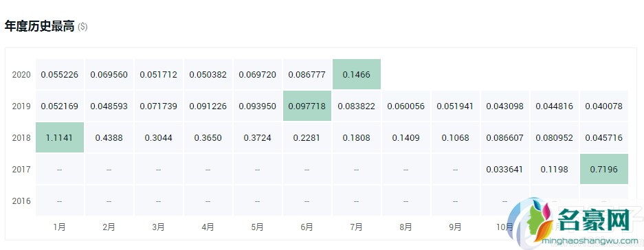
Task: Click the cell showing 0.040078
Action: point(603,106)
